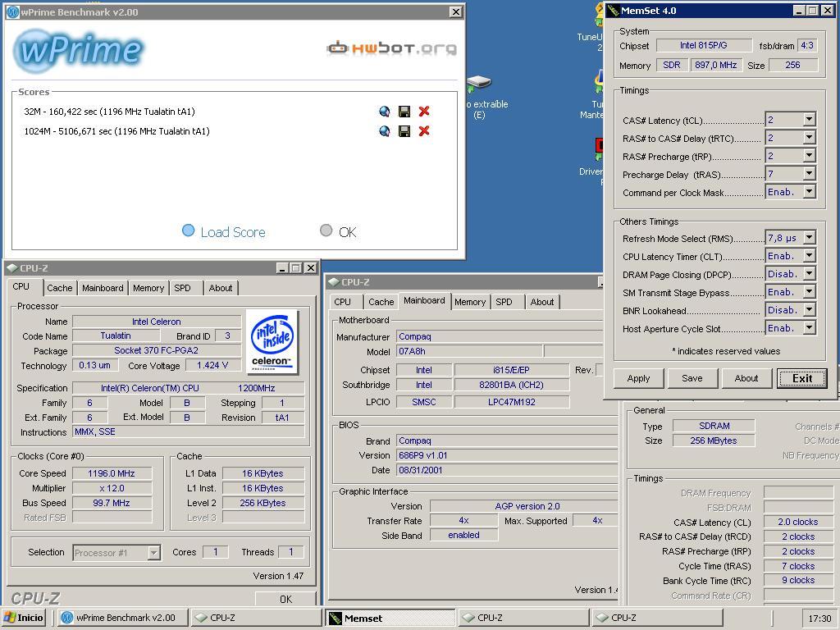Save the 1024M score with floppy icon
The height and width of the screenshot is (630, 840).
(404, 131)
